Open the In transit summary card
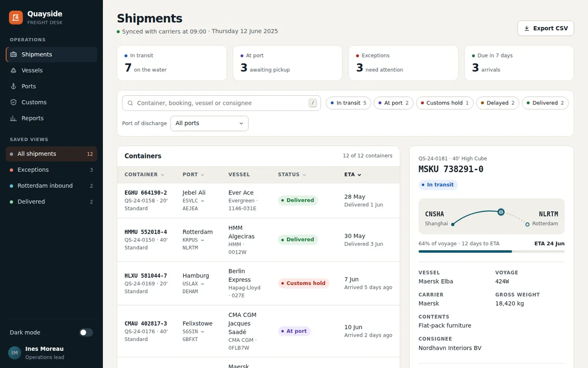Image resolution: width=588 pixels, height=368 pixels. coord(171,63)
